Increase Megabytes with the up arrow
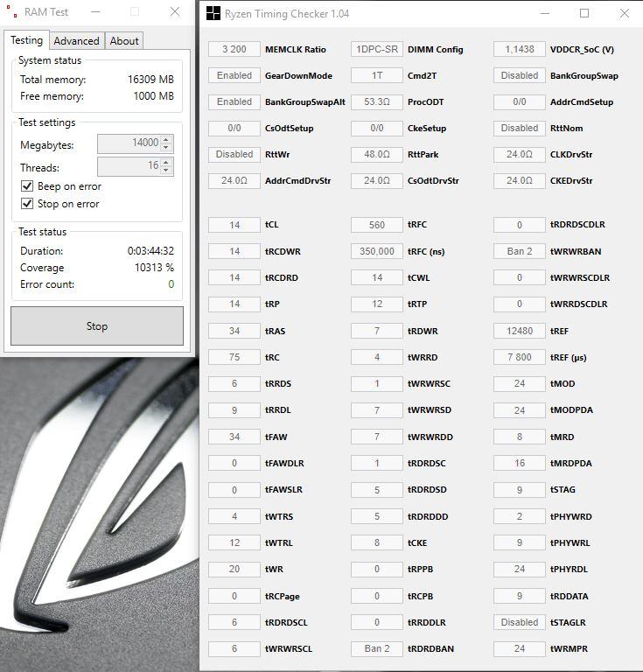Image resolution: width=643 pixels, height=672 pixels. 166,139
